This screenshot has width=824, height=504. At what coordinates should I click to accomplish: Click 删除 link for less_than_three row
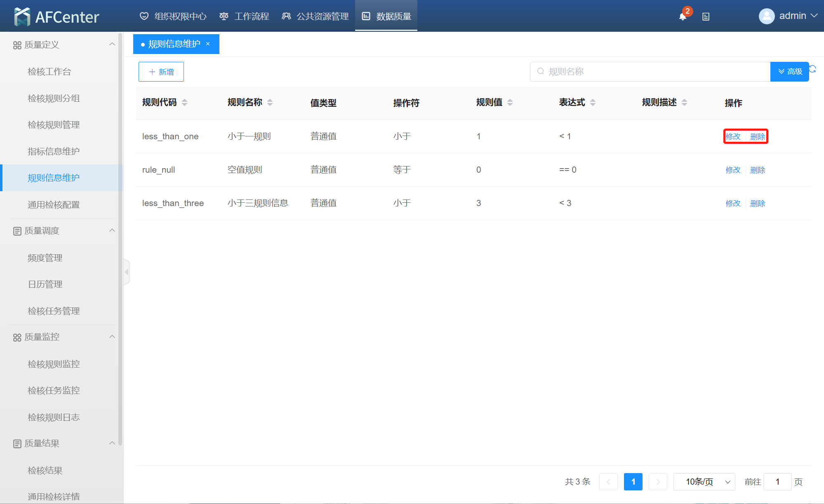pyautogui.click(x=758, y=203)
